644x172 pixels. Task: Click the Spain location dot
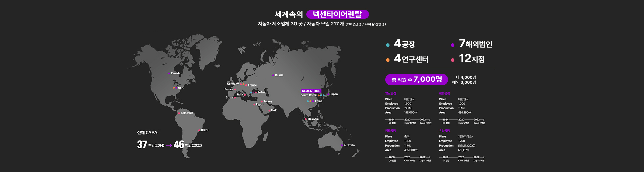point(235,98)
